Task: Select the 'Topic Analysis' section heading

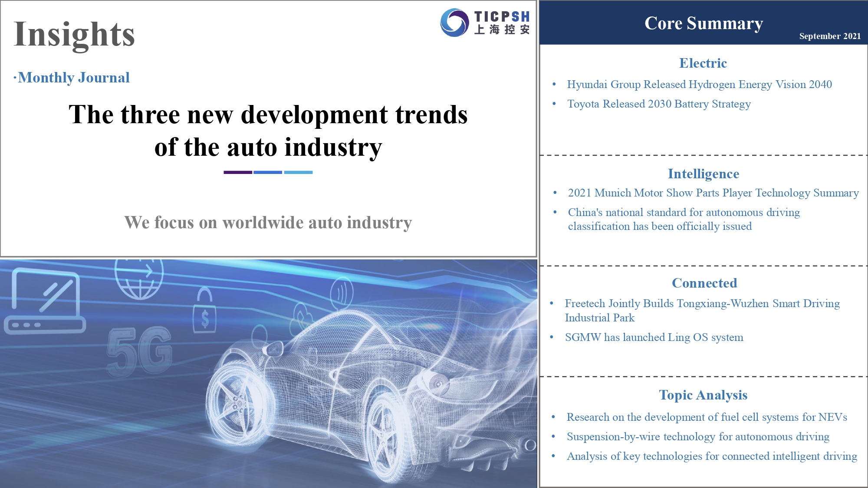Action: pyautogui.click(x=703, y=395)
